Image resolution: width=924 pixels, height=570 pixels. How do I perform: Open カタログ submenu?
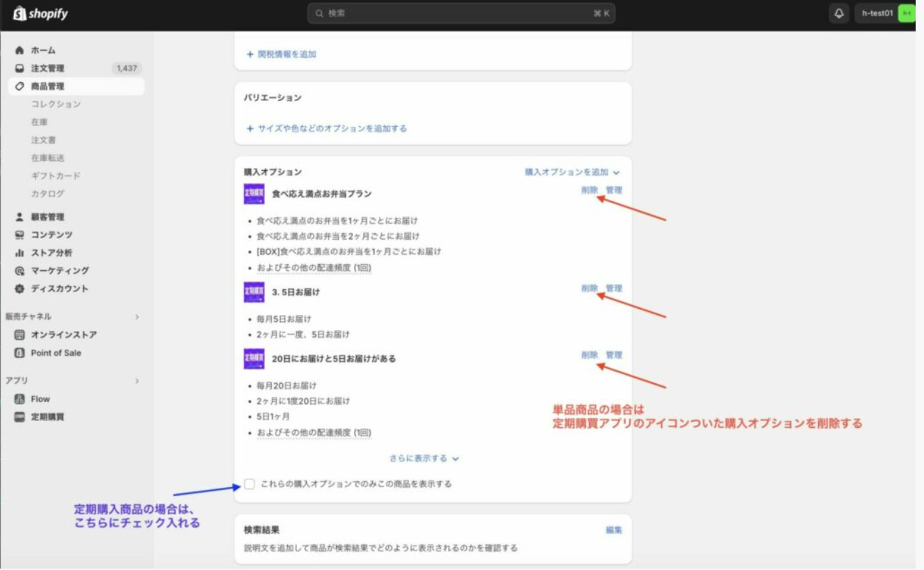47,194
